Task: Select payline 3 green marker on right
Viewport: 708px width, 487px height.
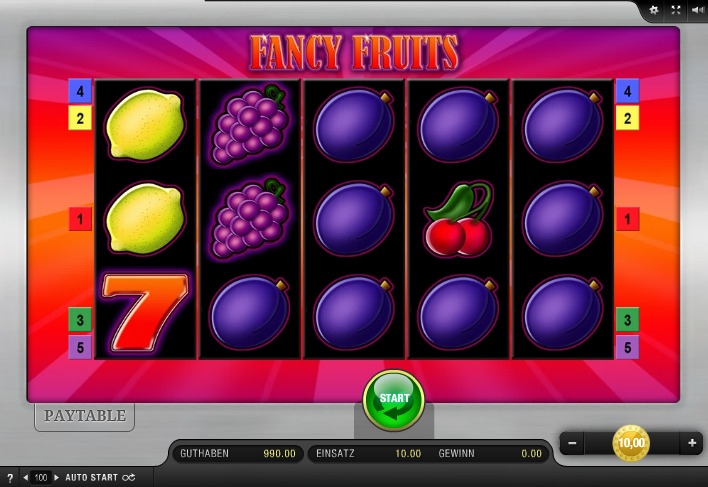Action: click(x=628, y=320)
